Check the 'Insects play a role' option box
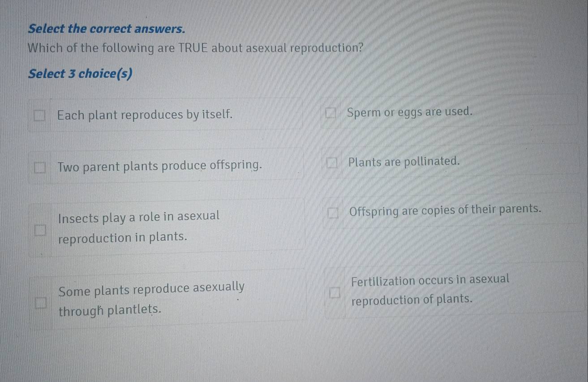Image resolution: width=588 pixels, height=382 pixels. (x=39, y=230)
